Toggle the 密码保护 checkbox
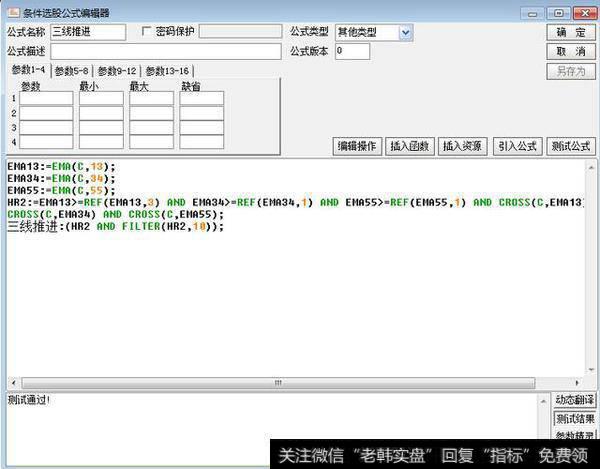 click(x=146, y=31)
